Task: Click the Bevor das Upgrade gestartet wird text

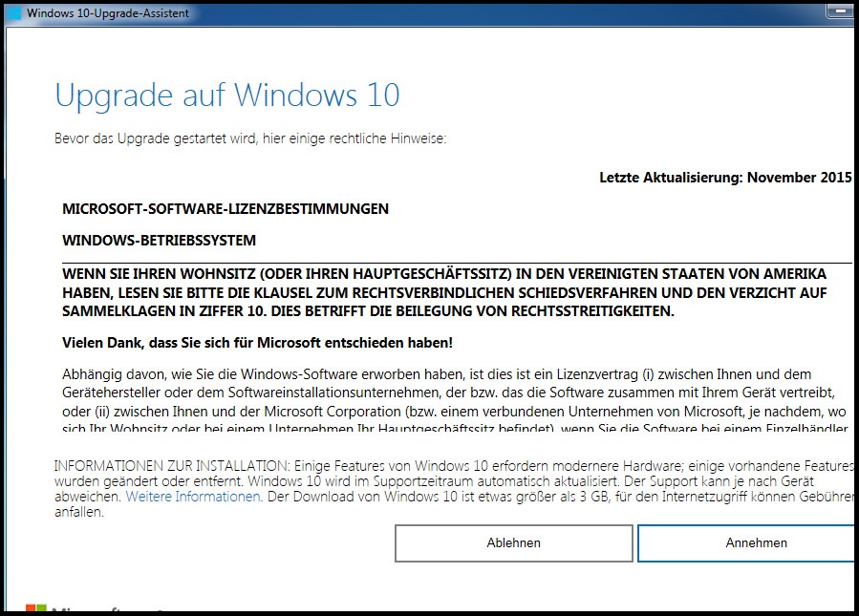Action: [250, 139]
